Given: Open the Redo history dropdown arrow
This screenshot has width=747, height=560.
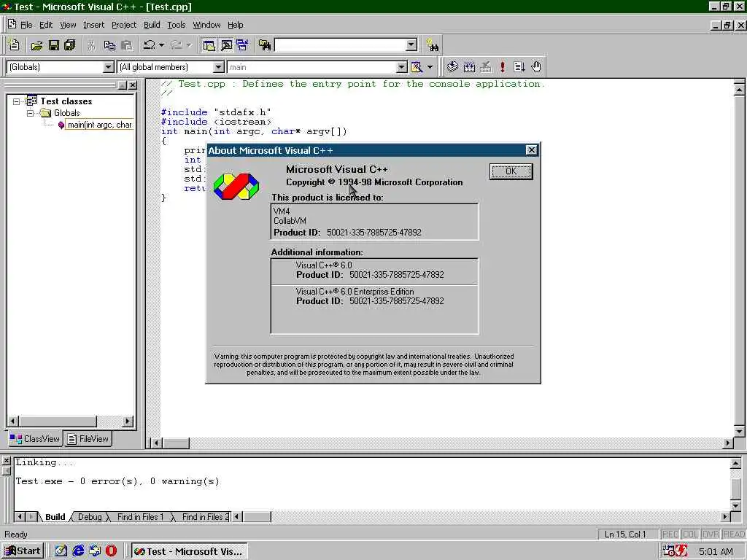Looking at the screenshot, I should [x=189, y=45].
